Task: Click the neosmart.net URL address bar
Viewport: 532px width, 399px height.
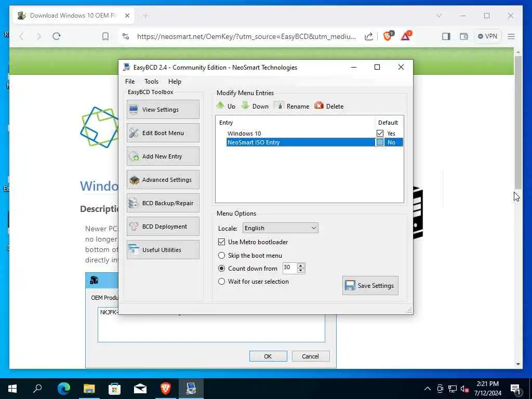Action: click(246, 36)
